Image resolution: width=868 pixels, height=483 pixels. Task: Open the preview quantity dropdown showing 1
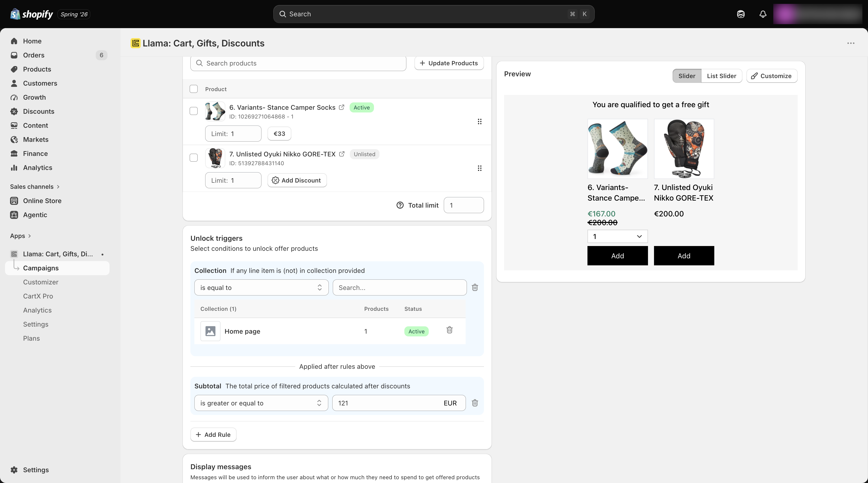tap(618, 236)
